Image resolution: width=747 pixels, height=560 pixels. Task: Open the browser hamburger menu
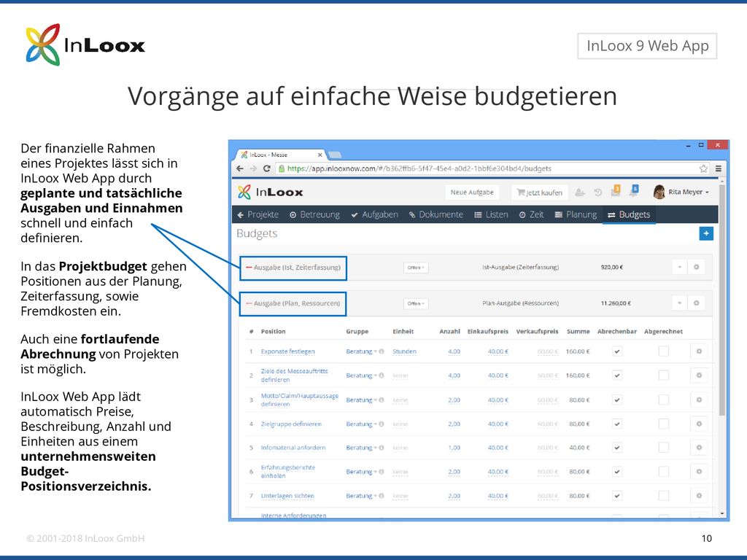pyautogui.click(x=719, y=168)
